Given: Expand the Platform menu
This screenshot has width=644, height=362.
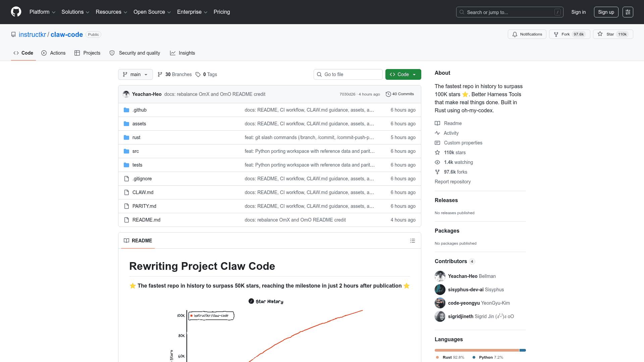Looking at the screenshot, I should point(42,12).
